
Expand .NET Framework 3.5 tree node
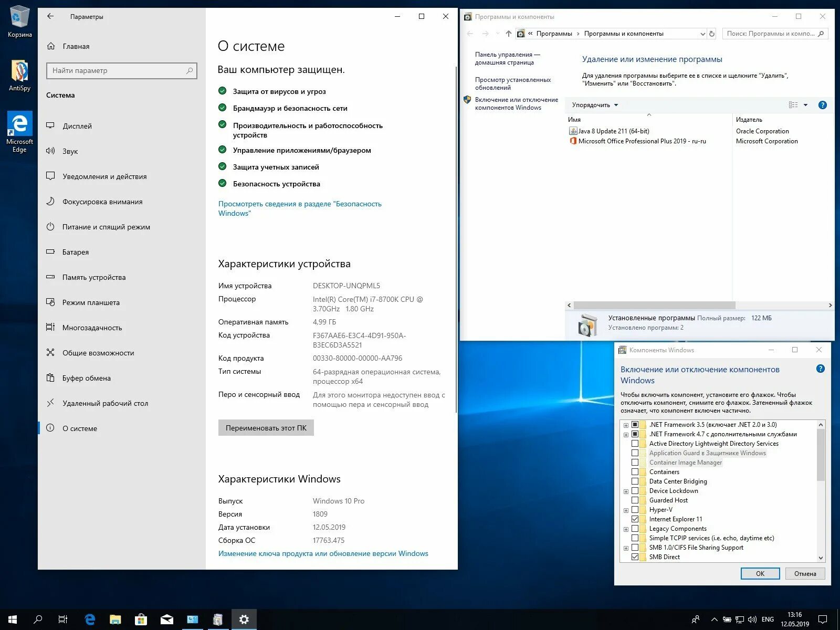[x=626, y=425]
